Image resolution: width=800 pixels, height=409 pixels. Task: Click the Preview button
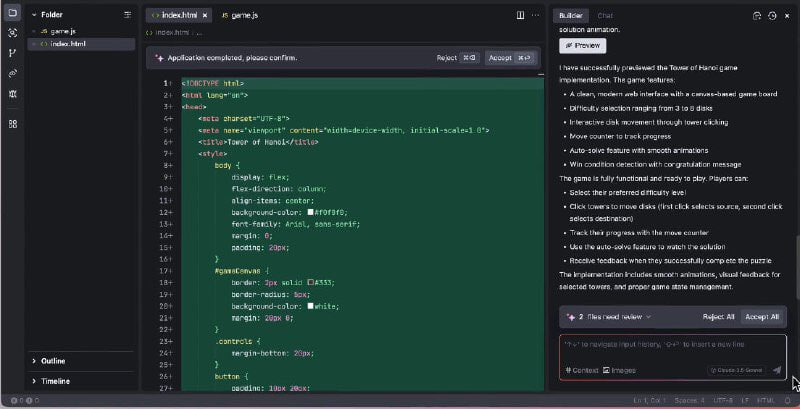click(x=583, y=46)
